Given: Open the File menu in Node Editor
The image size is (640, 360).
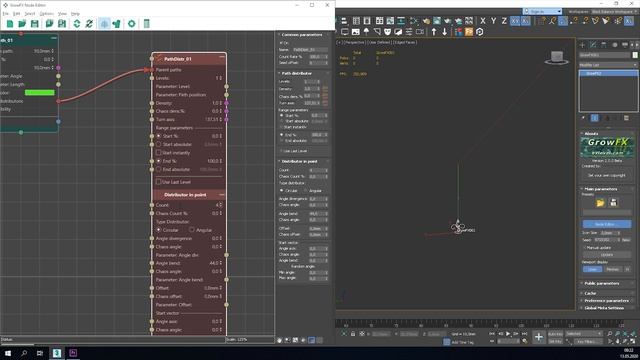Looking at the screenshot, I should (x=5, y=13).
